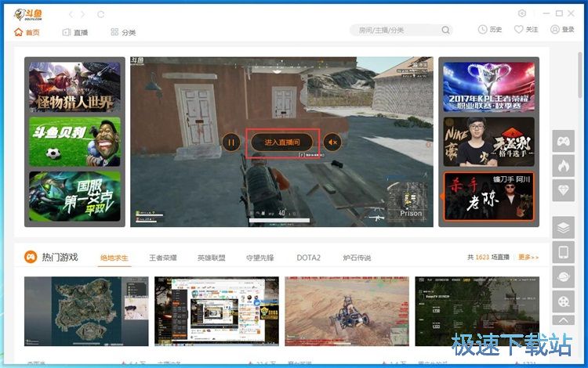The height and width of the screenshot is (368, 588).
Task: Open the 直播 live tab
Action: [75, 33]
